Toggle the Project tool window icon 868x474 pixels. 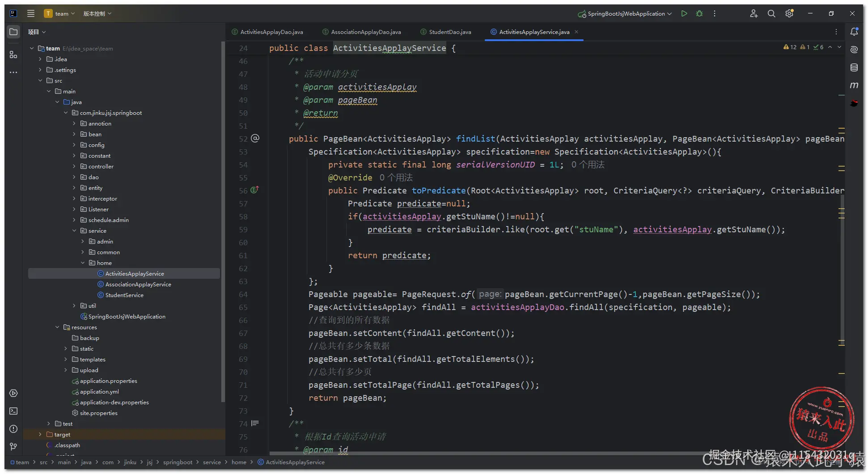pos(13,32)
